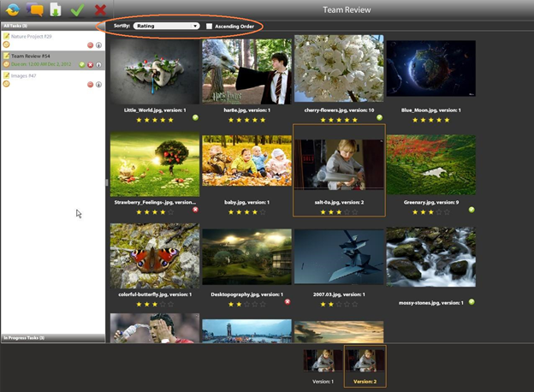
Task: Click the download document icon
Action: (56, 10)
